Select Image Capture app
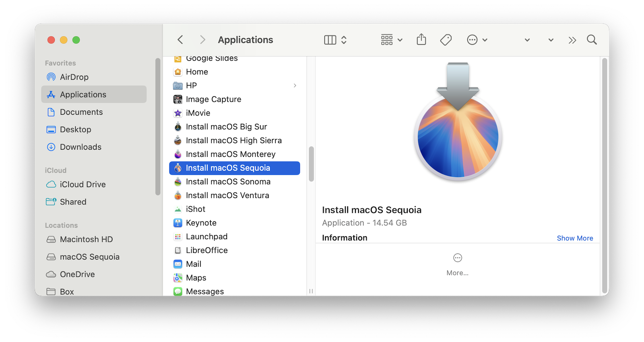This screenshot has width=644, height=342. point(235,99)
